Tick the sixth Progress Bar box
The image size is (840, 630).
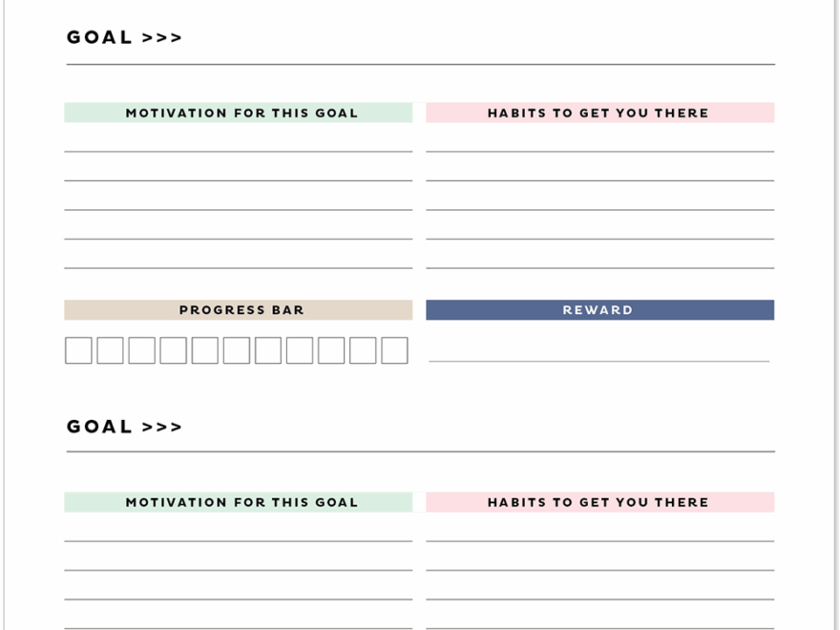point(237,350)
